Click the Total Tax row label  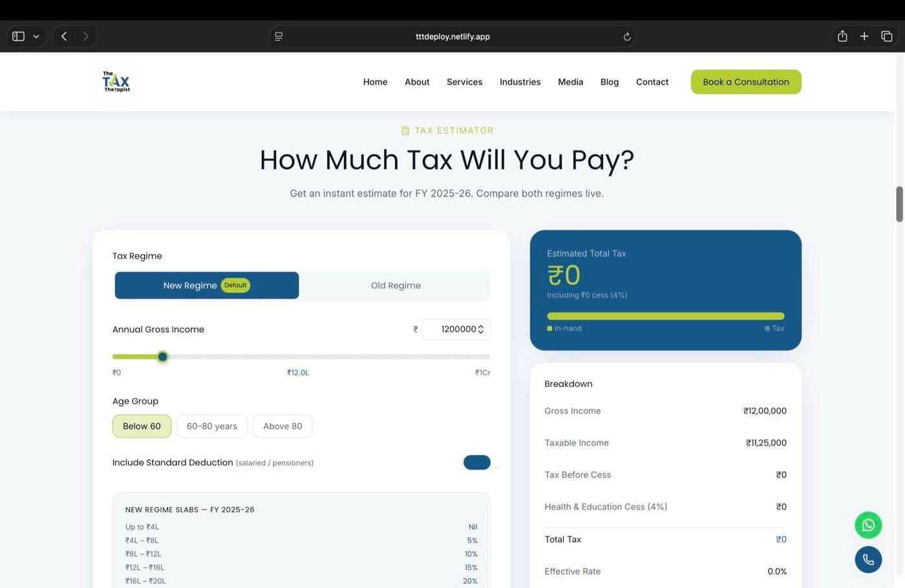click(563, 539)
